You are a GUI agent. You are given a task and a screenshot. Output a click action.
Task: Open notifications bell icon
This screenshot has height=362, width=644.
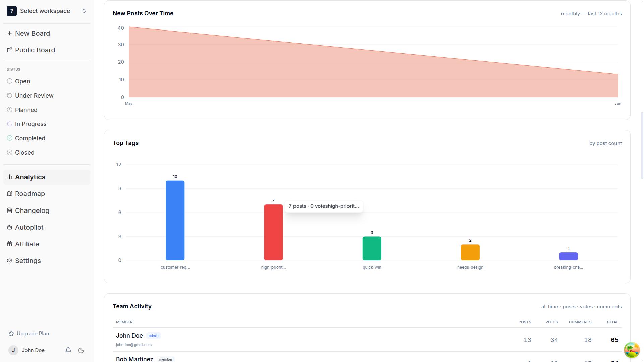pos(68,350)
